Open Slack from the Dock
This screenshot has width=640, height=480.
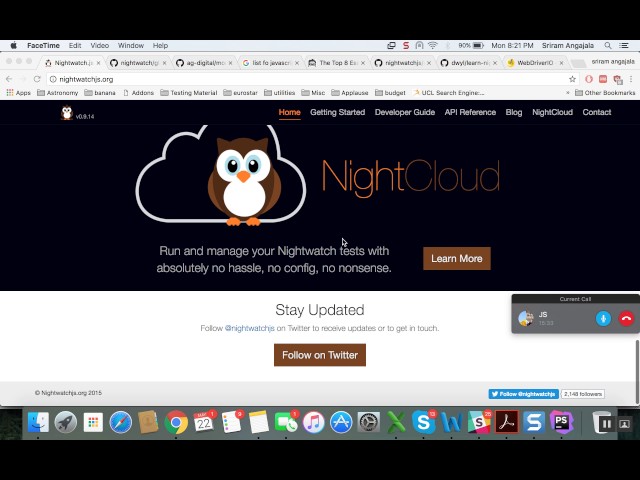(x=479, y=422)
